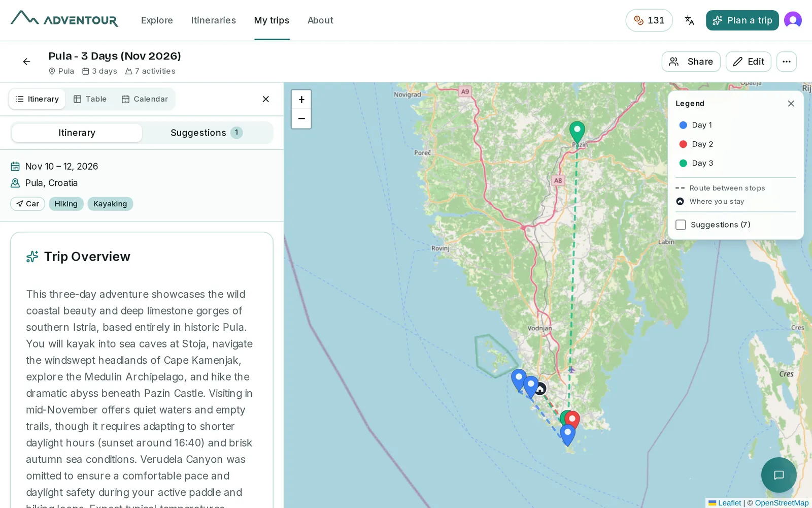Viewport: 812px width, 508px height.
Task: Click the Day 3 legend entry
Action: click(x=696, y=163)
